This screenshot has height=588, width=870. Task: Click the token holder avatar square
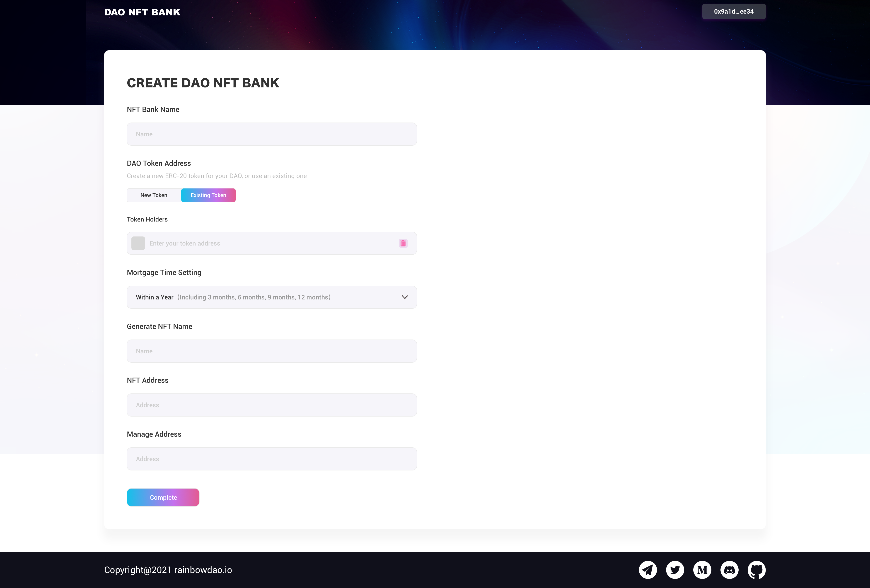coord(138,243)
